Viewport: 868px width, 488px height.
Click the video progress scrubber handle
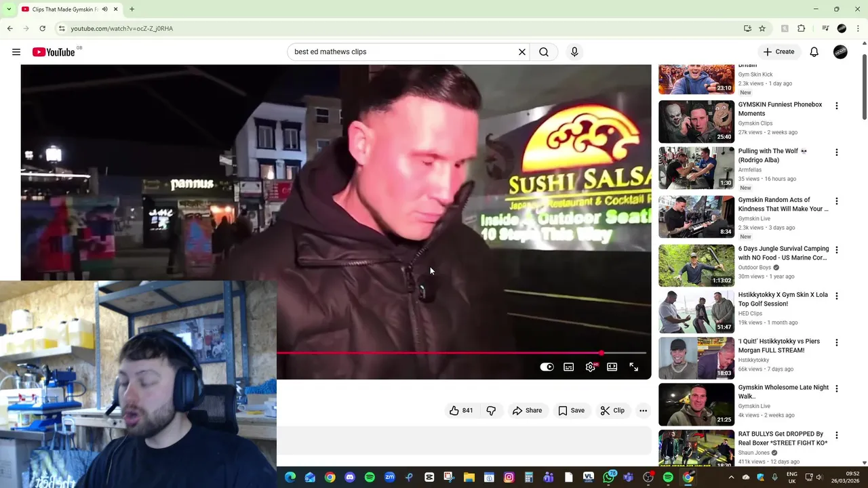click(601, 353)
